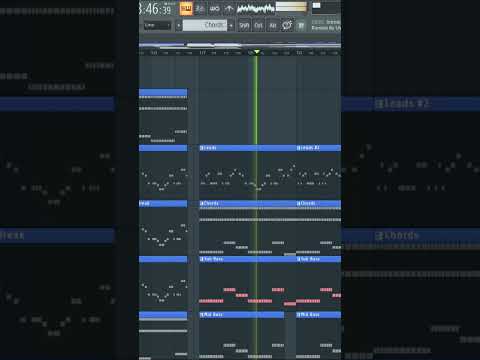Image resolution: width=480 pixels, height=360 pixels.
Task: Select the second Mid Bass clip header
Action: tap(318, 315)
